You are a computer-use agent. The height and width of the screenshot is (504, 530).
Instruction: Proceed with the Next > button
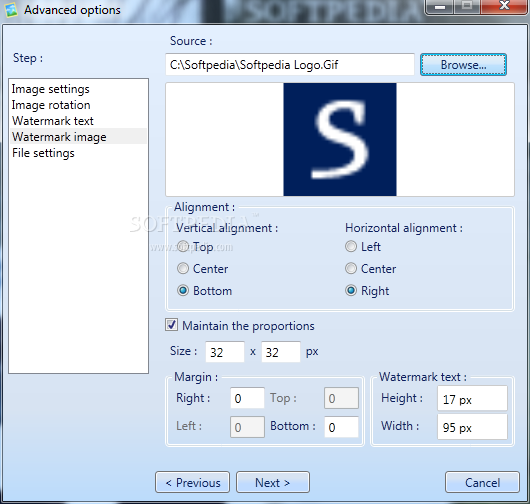pos(273,482)
